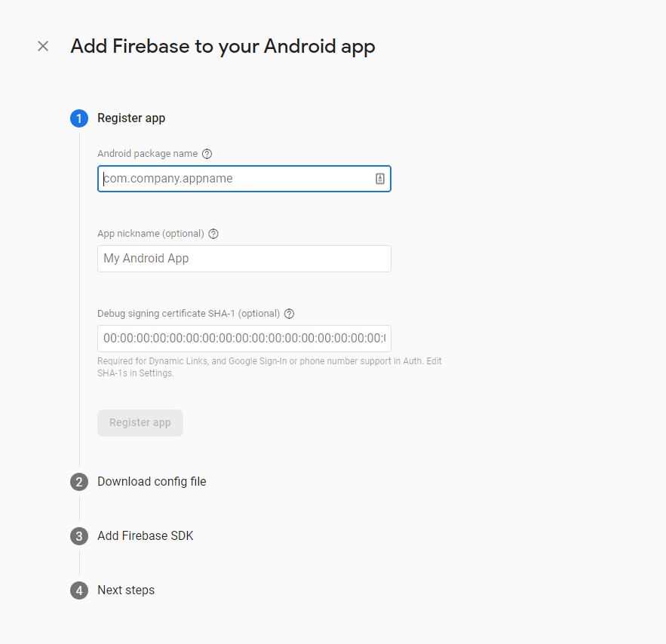Screen dimensions: 666x644
Task: Expand the Download config file step
Action: coord(152,482)
